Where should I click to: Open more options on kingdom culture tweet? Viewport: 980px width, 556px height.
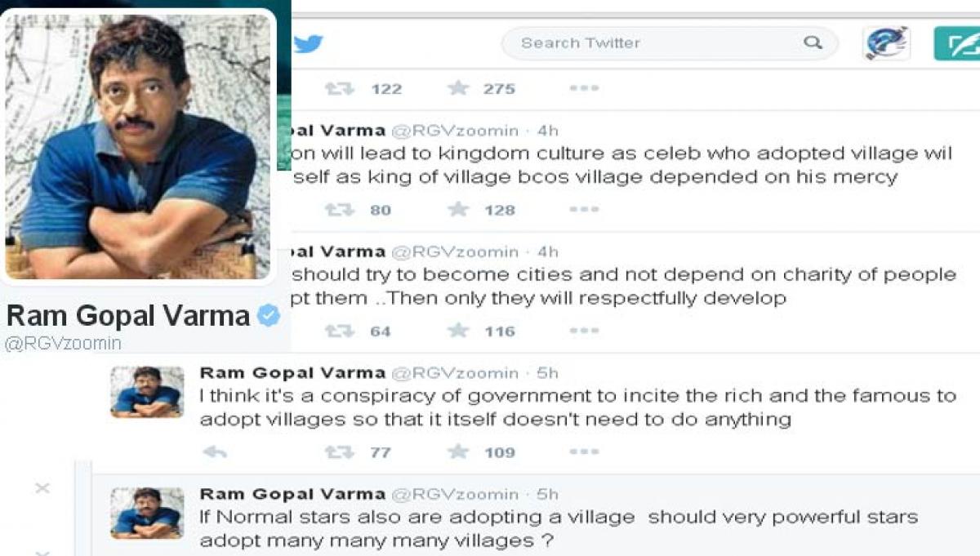point(584,210)
